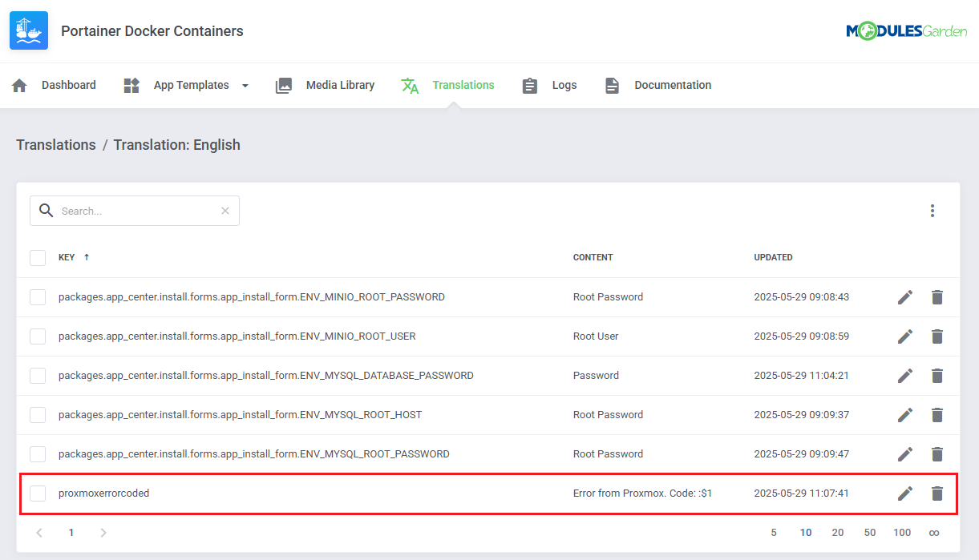
Task: Delete the ENV_MYSQL_ROOT_HOST translation
Action: (937, 415)
